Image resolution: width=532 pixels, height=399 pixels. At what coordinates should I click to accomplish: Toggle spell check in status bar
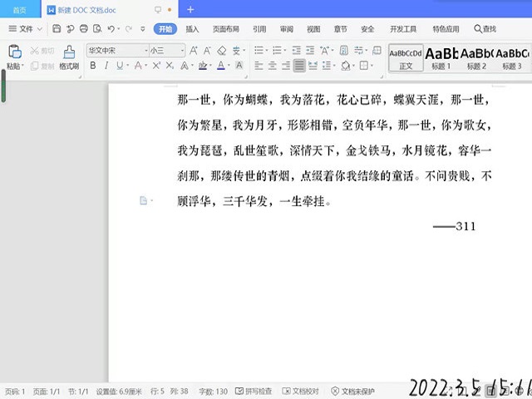pyautogui.click(x=254, y=392)
